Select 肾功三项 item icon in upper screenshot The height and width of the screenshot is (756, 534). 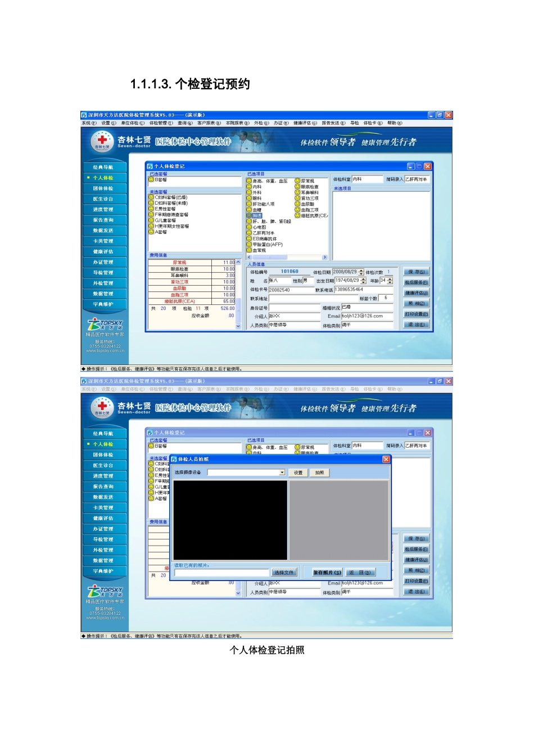(297, 198)
